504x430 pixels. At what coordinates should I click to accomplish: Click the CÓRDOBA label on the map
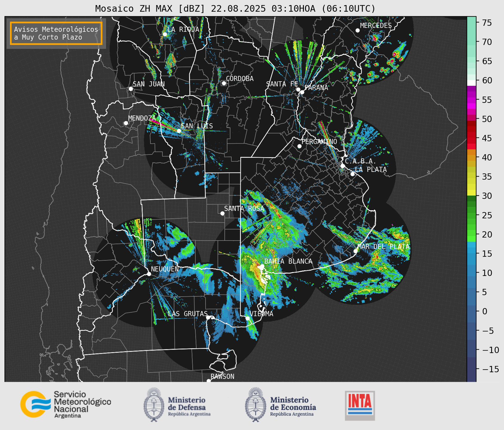click(240, 78)
